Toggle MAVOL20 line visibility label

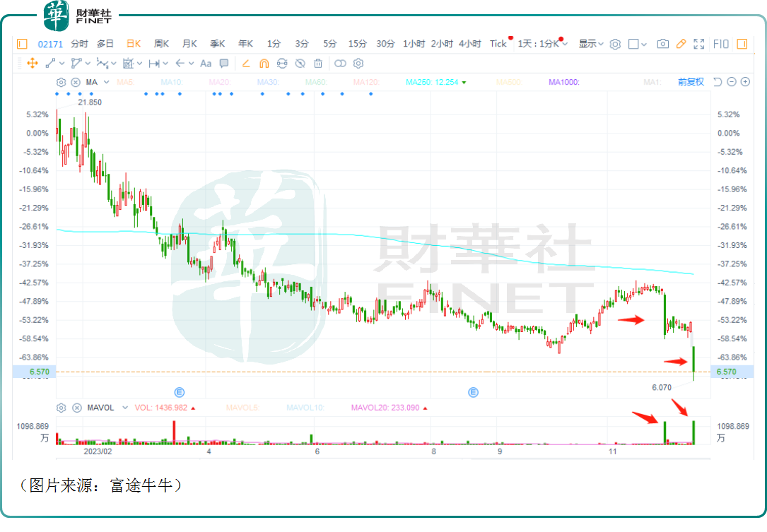click(x=385, y=408)
